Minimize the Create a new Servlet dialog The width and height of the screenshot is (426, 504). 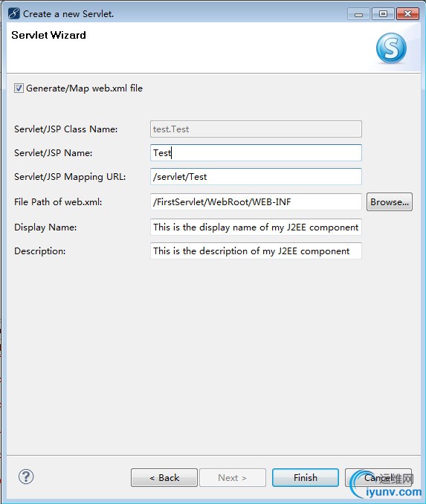click(x=358, y=14)
